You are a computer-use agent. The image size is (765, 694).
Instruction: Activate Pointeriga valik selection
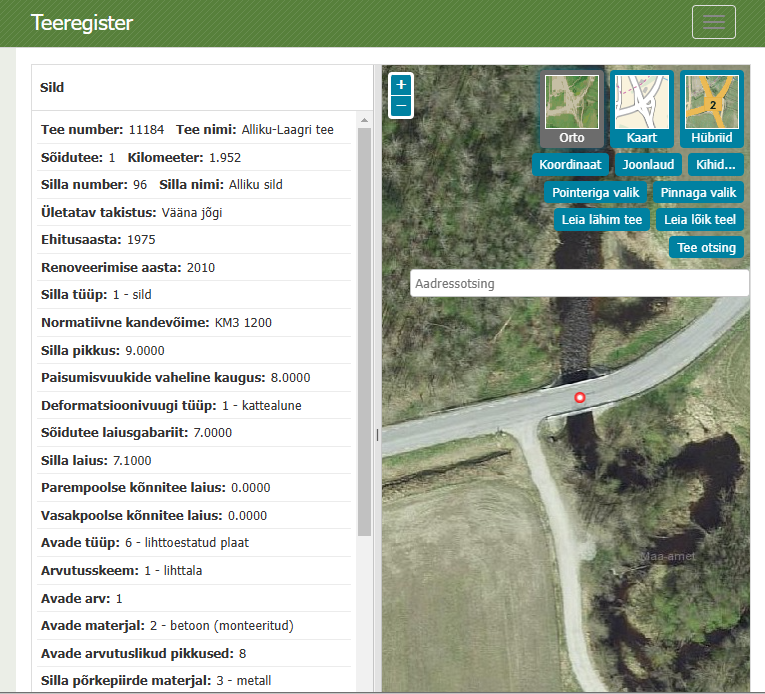(595, 192)
